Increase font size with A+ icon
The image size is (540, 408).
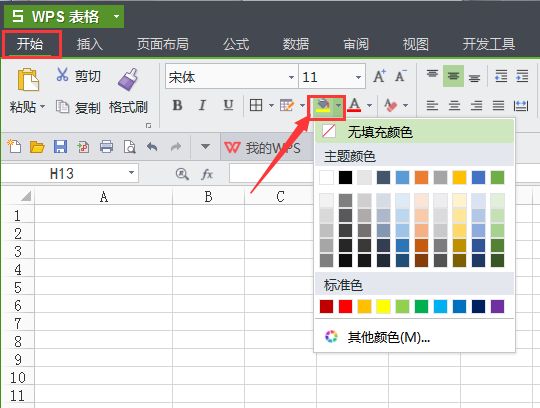point(380,76)
